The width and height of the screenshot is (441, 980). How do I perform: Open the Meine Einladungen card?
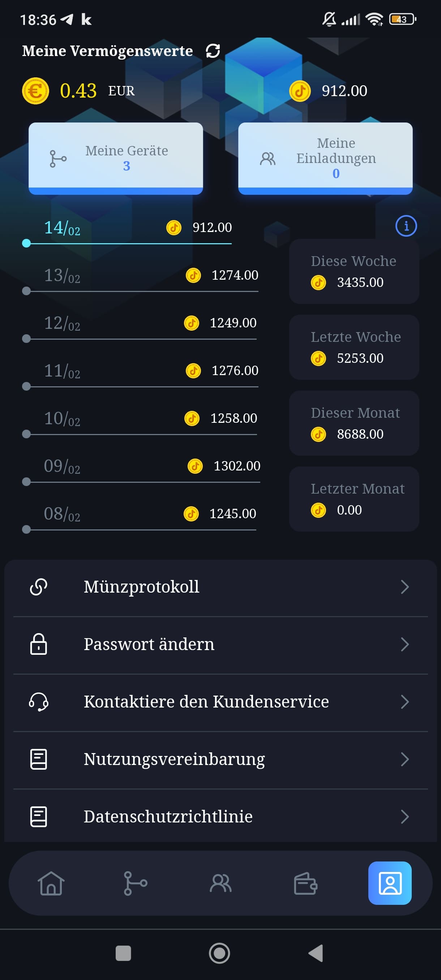[325, 158]
